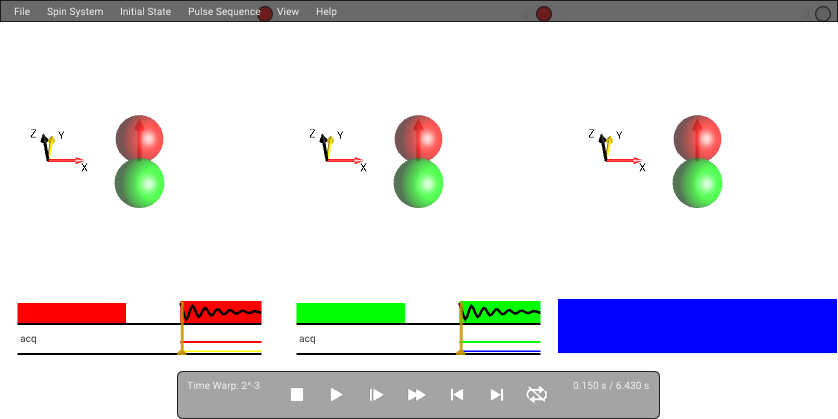This screenshot has width=838, height=419.
Task: Expand the Initial State menu
Action: point(145,11)
